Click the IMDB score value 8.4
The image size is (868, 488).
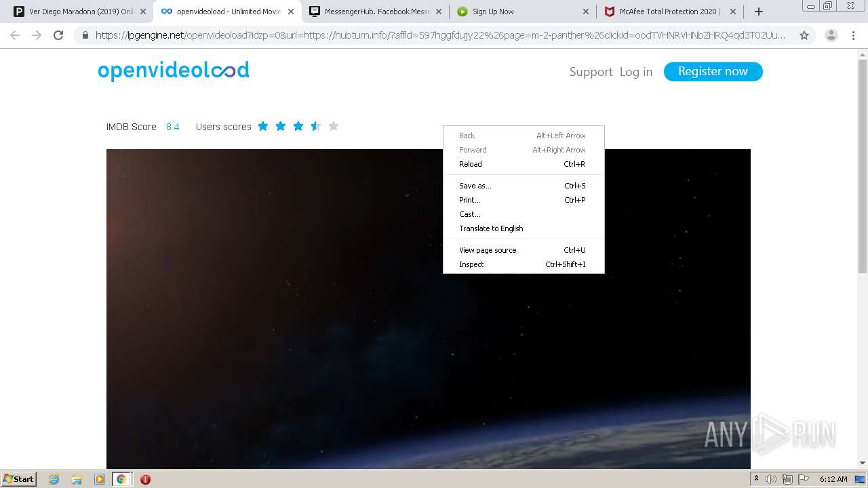pyautogui.click(x=173, y=127)
